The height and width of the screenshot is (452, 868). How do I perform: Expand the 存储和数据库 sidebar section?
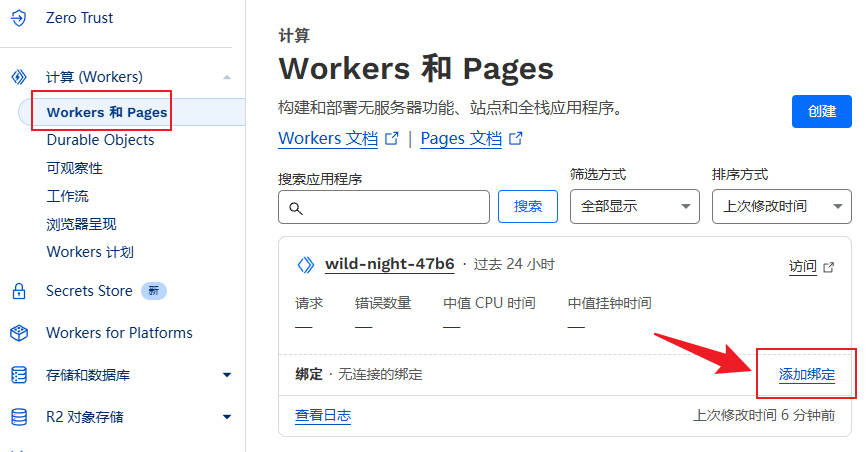227,375
